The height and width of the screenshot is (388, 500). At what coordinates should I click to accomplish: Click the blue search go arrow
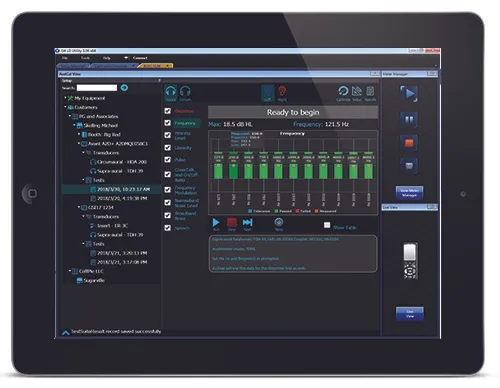[124, 88]
